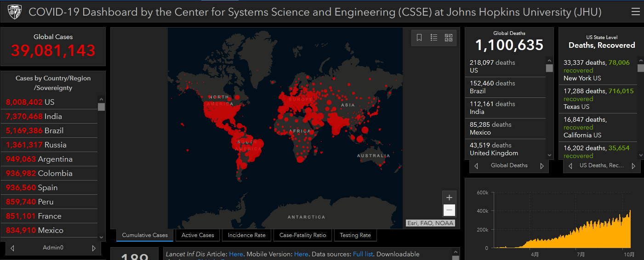This screenshot has height=260, width=644.
Task: Click the Australia label on map
Action: click(373, 156)
